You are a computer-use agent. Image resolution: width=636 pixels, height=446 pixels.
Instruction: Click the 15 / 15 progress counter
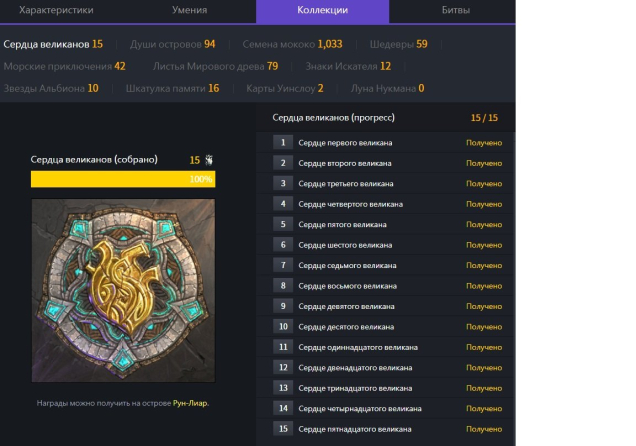[484, 118]
